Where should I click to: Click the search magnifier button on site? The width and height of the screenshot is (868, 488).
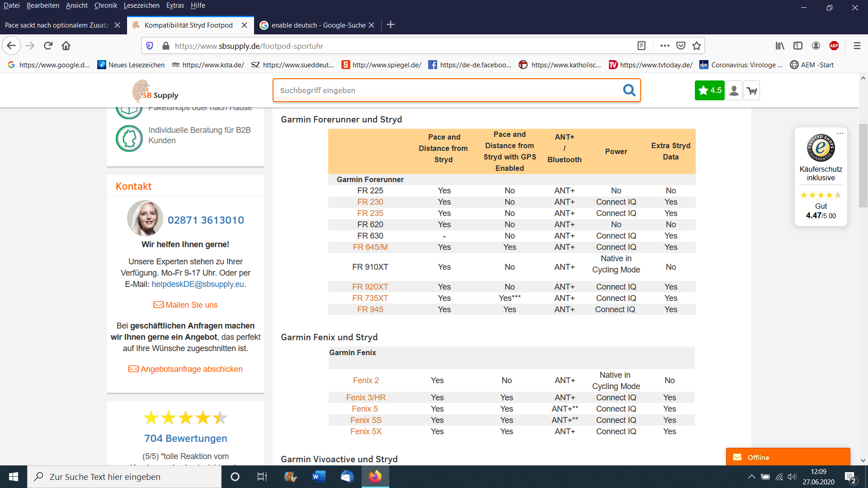point(629,90)
